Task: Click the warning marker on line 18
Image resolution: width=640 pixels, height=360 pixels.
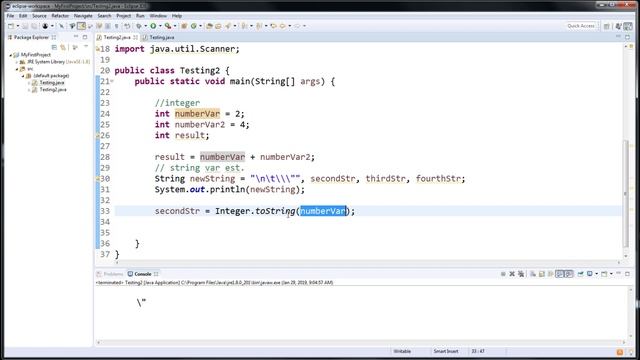Action: pos(98,49)
